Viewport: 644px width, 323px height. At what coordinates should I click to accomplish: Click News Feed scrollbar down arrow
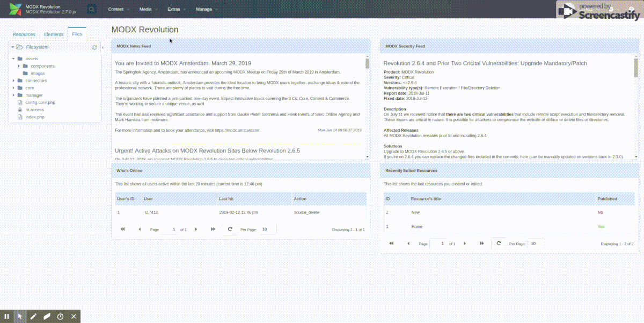pos(368,156)
